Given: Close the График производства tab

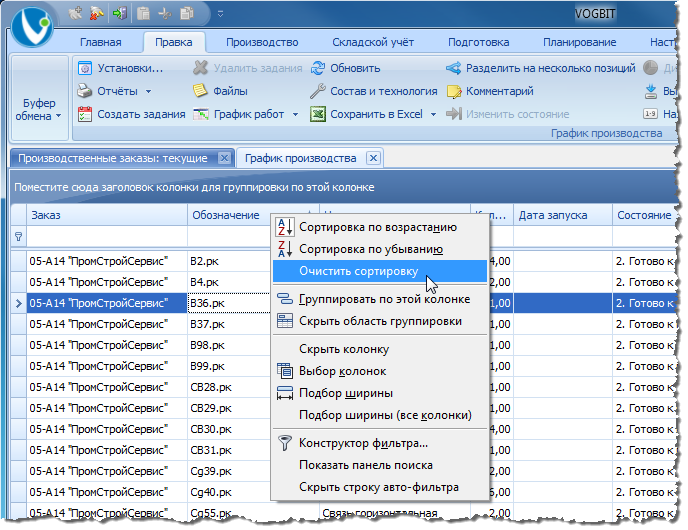Looking at the screenshot, I should (x=373, y=158).
